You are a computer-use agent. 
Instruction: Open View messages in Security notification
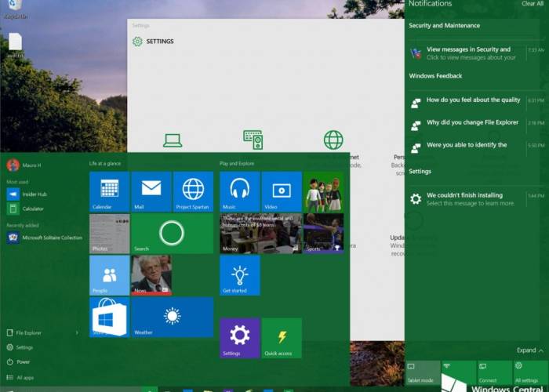476,53
